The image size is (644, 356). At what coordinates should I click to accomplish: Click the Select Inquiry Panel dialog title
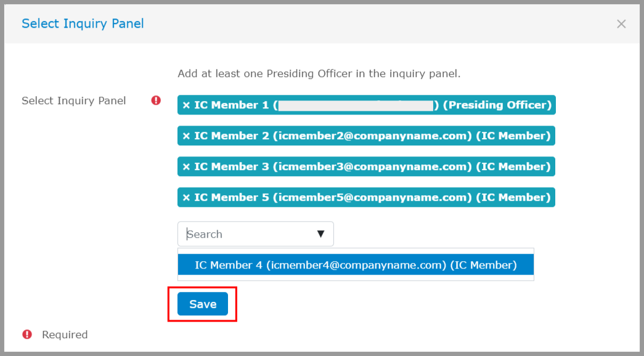coord(83,23)
